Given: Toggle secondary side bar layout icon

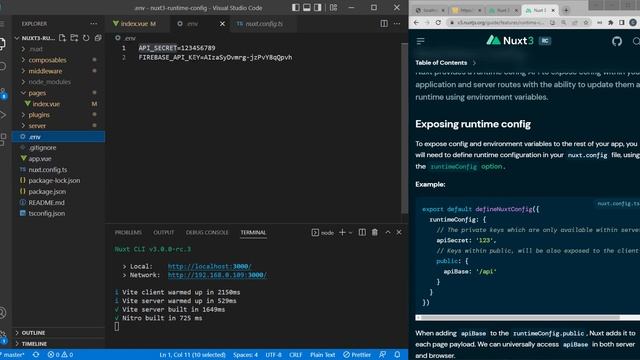Looking at the screenshot, I should tap(318, 7).
